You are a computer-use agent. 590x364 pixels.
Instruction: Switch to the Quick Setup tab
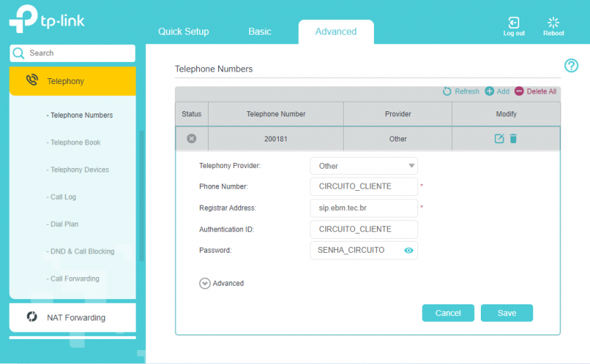[184, 32]
